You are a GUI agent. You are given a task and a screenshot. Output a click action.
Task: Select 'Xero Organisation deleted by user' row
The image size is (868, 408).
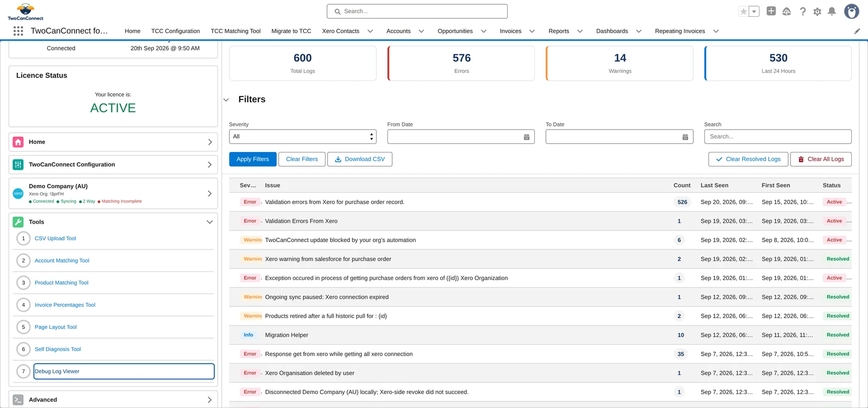tap(540, 373)
